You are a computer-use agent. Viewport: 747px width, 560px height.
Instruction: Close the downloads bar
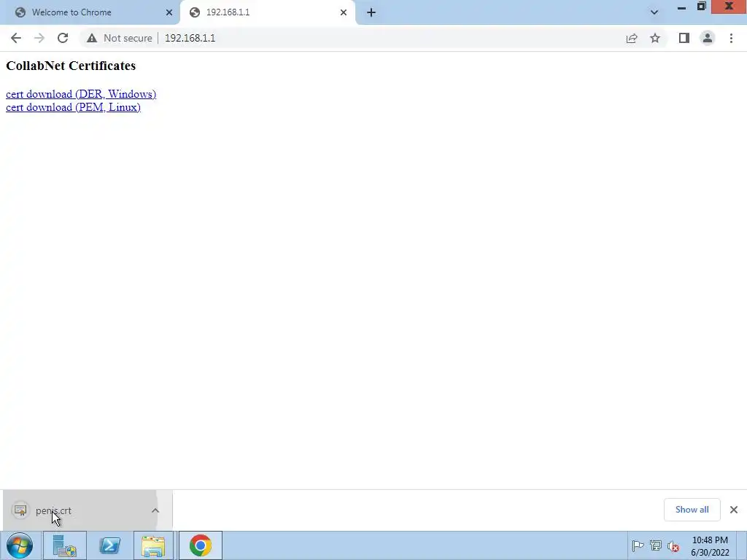point(734,510)
